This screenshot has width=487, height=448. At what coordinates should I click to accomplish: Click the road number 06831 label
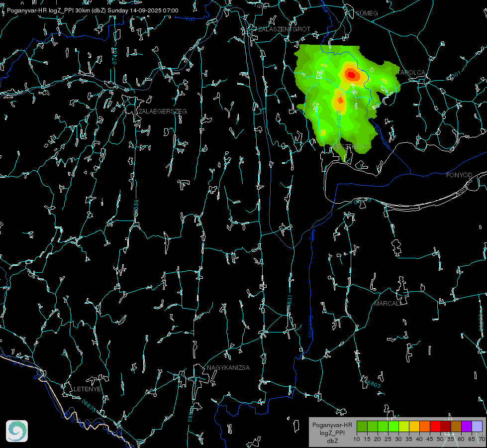pyautogui.click(x=289, y=303)
